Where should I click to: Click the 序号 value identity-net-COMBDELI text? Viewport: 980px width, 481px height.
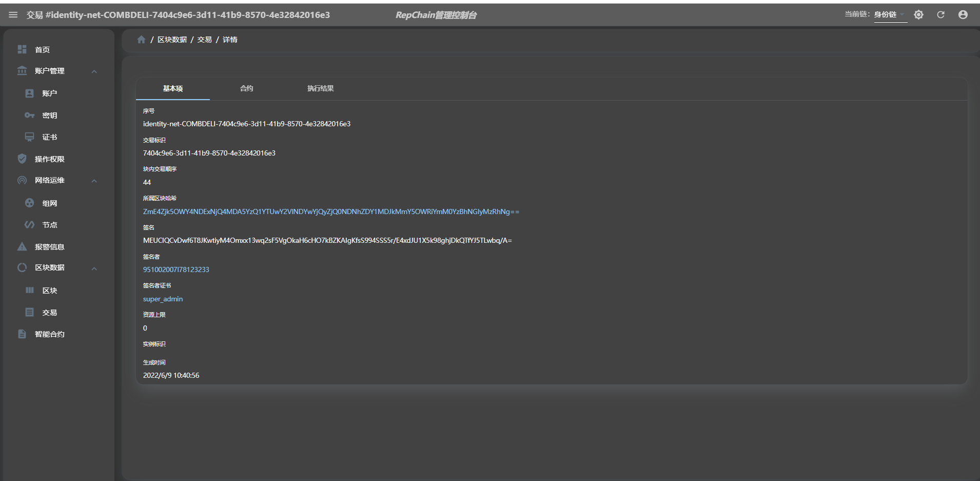coord(247,124)
